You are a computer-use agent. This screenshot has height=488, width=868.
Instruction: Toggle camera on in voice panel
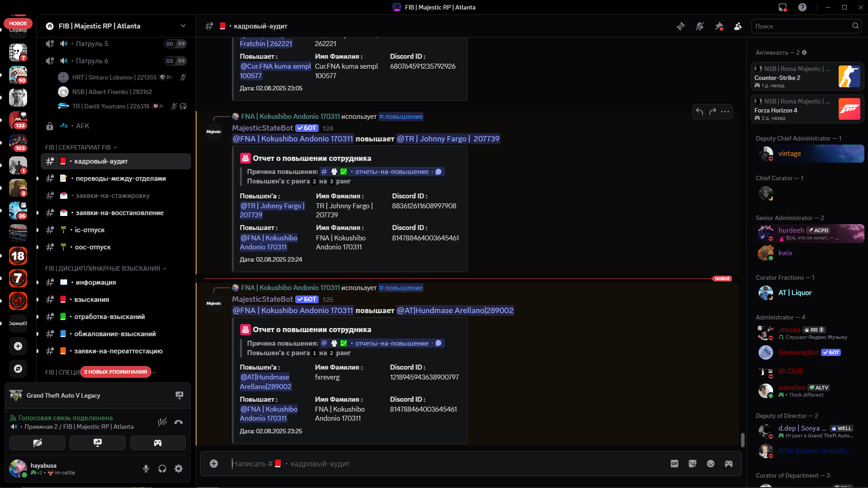click(37, 443)
